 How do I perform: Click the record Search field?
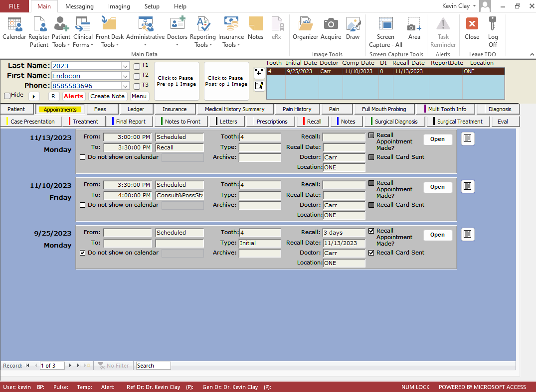tap(153, 366)
